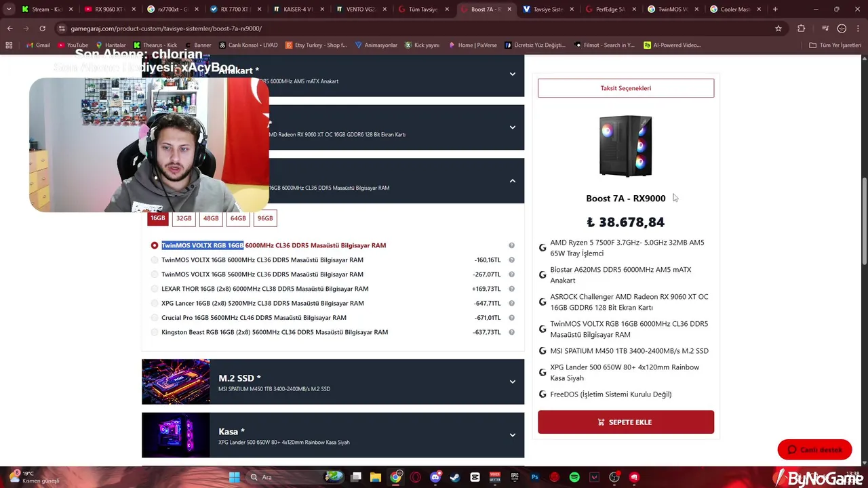Show info for Kingston Beast RGB RAM
Viewport: 868px width, 488px height.
coord(511,332)
